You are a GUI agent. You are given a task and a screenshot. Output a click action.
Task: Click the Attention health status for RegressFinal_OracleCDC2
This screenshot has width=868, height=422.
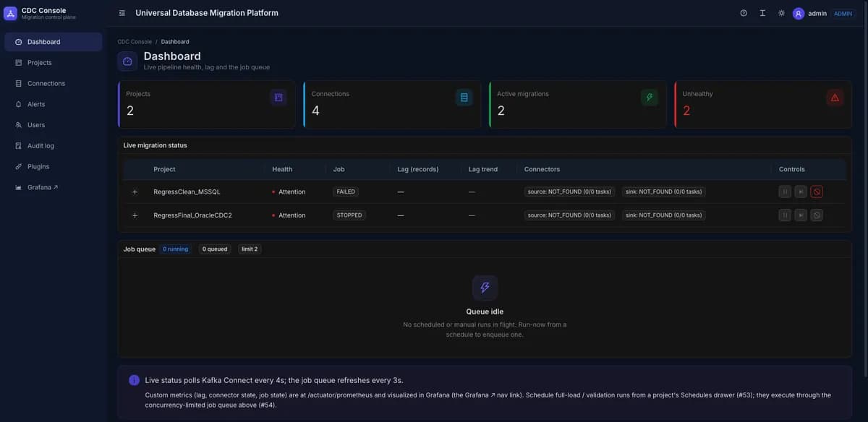tap(289, 215)
